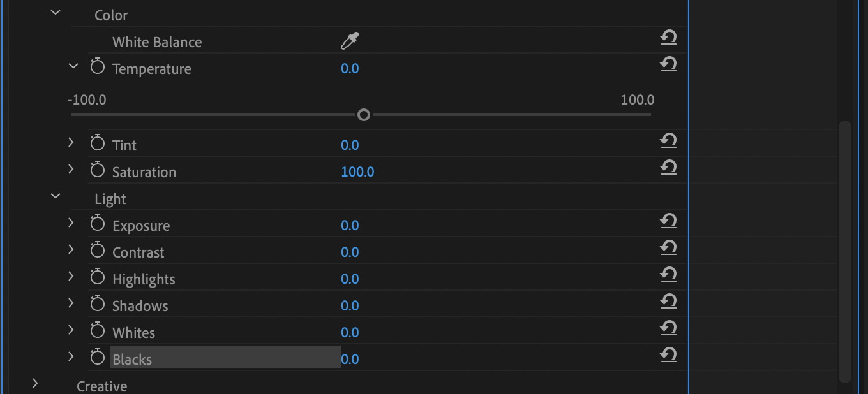The height and width of the screenshot is (394, 868).
Task: Collapse the Temperature slider row
Action: (x=73, y=66)
